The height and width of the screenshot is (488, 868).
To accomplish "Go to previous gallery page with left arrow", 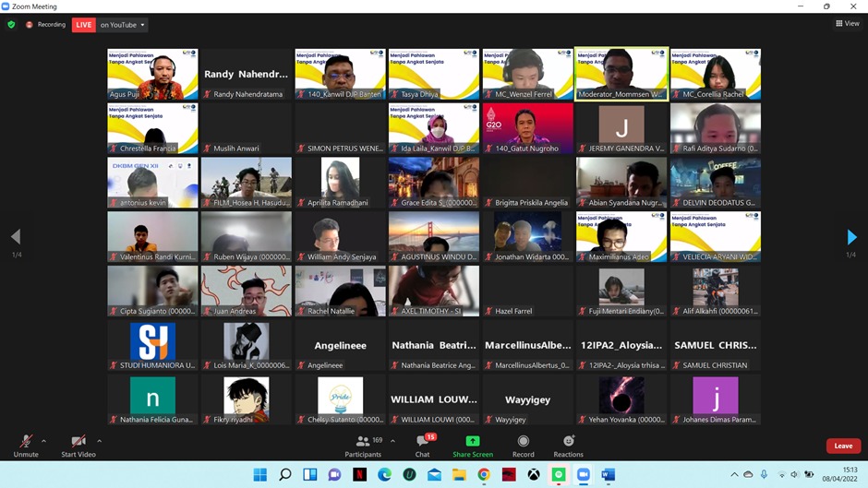I will tap(15, 238).
